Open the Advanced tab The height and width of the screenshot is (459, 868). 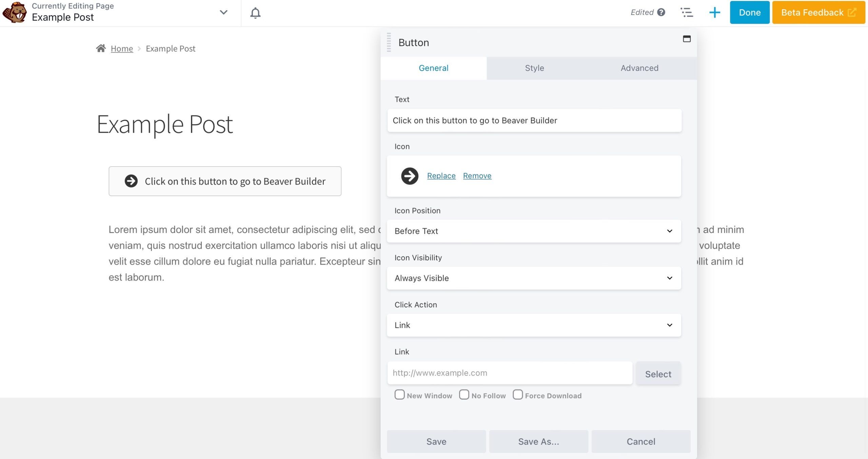[x=639, y=68]
